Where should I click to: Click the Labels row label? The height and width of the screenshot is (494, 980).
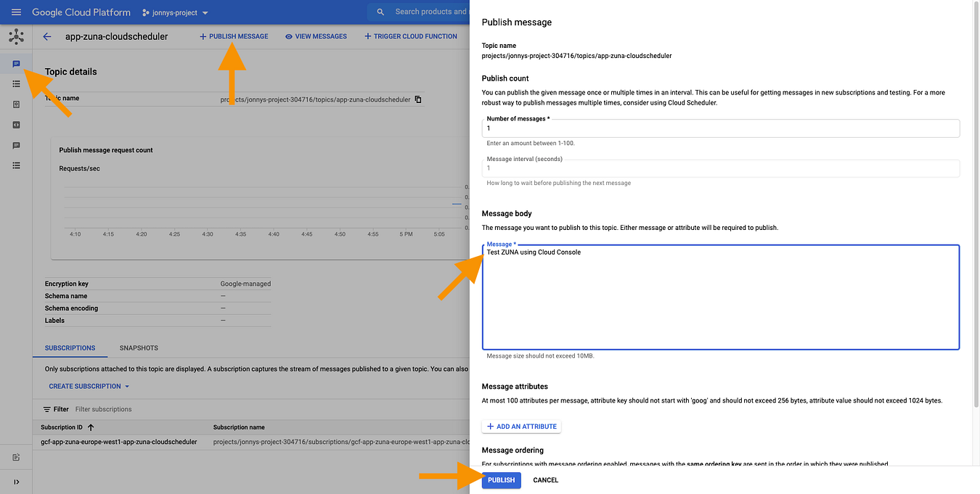click(54, 321)
